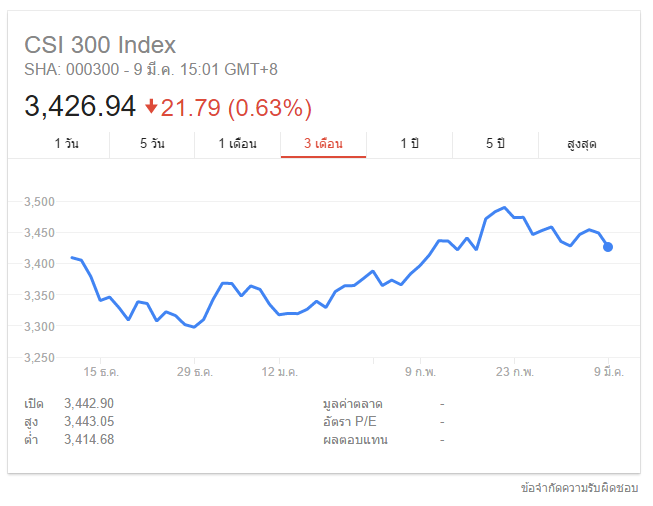Click the 3,500 y-axis label
This screenshot has width=653, height=506.
[38, 202]
